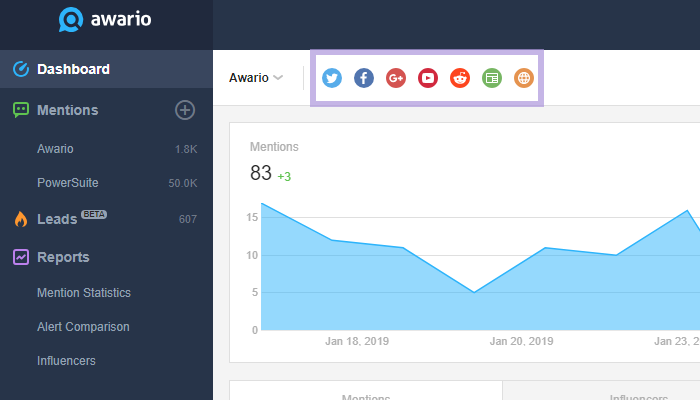Toggle the News/Blogs source filter
The width and height of the screenshot is (700, 400).
[492, 78]
